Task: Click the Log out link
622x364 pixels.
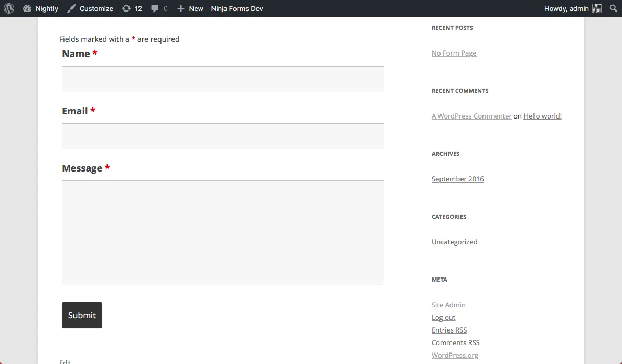Action: [x=443, y=317]
